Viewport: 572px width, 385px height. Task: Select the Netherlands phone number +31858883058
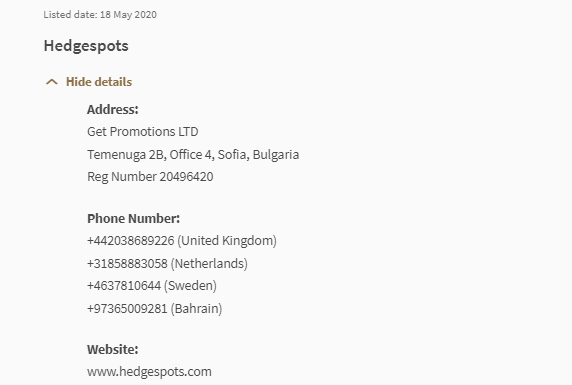[x=127, y=263]
